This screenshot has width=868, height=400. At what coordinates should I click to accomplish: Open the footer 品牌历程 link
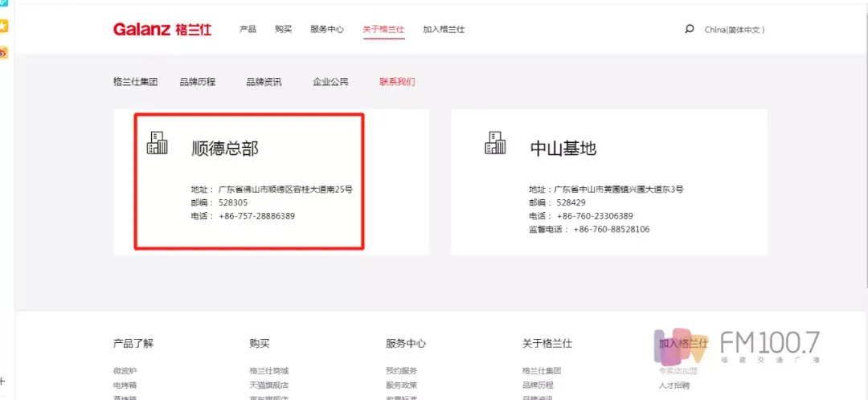coord(538,385)
